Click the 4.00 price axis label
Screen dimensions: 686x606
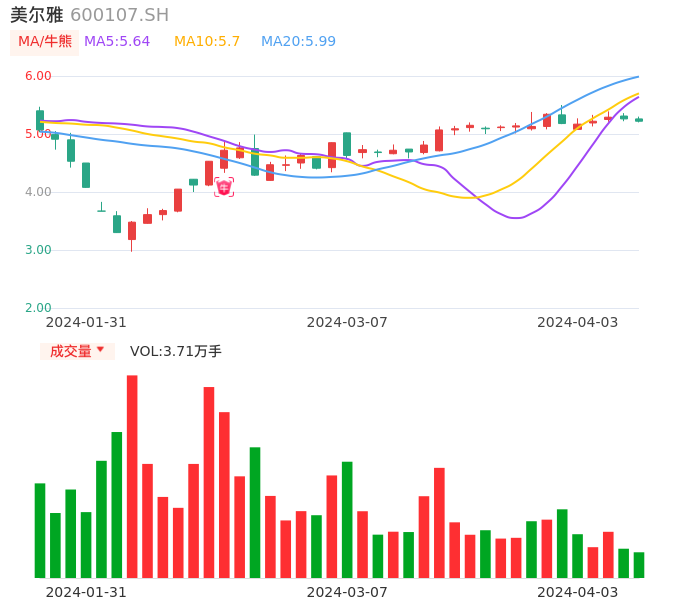(x=38, y=192)
